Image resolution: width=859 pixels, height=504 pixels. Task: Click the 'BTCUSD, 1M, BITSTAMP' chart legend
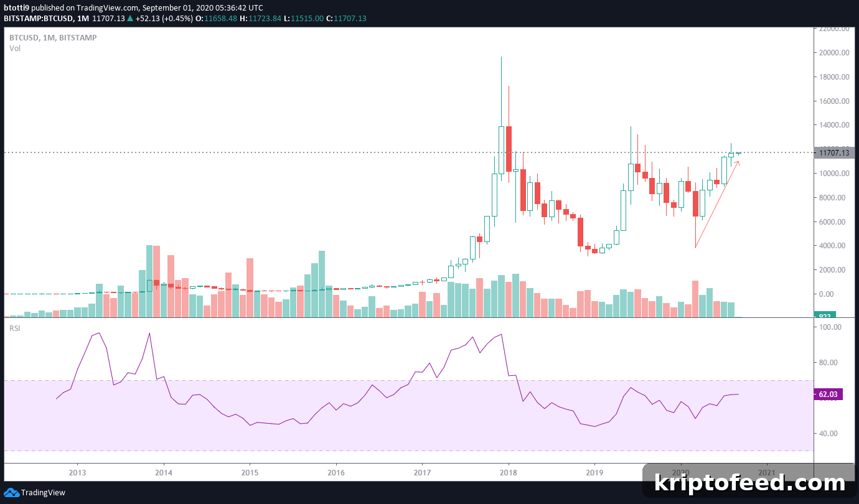point(53,38)
